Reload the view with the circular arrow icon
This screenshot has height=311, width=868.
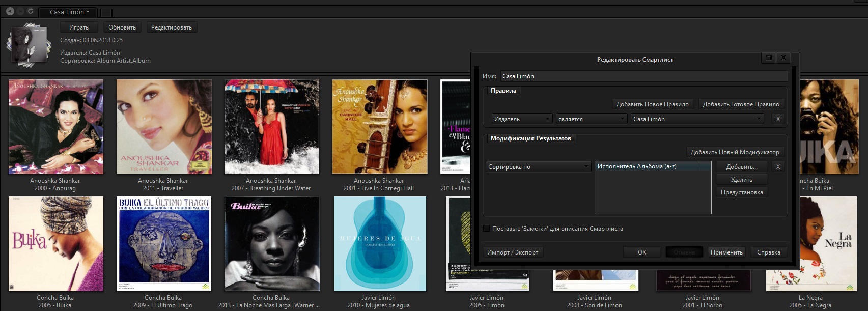31,11
